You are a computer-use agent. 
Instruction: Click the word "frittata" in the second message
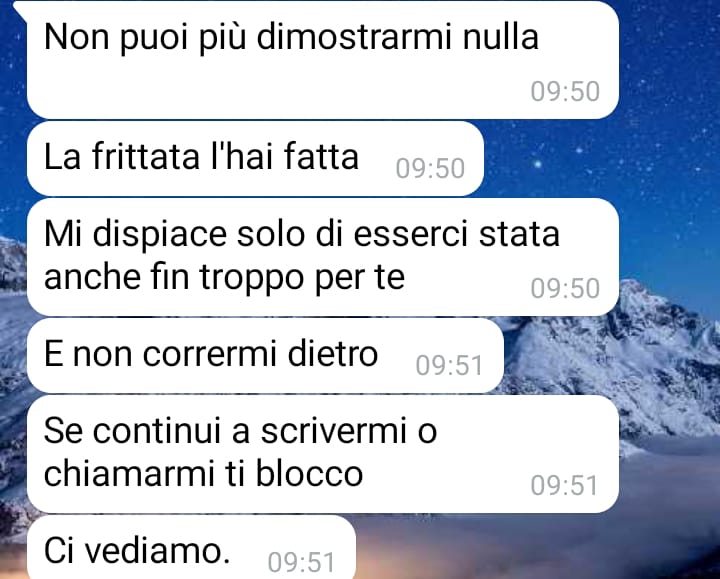pos(146,156)
